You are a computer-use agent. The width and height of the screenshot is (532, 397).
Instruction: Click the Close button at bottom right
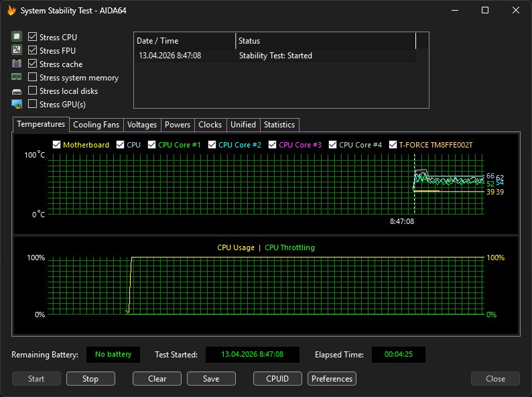(x=495, y=379)
